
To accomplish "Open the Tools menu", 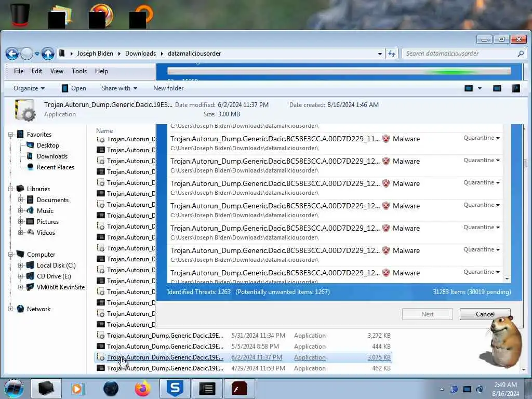I will click(x=79, y=71).
